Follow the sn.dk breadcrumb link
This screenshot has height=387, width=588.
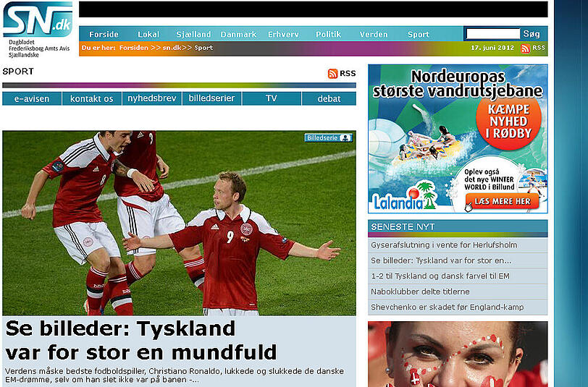(x=172, y=48)
